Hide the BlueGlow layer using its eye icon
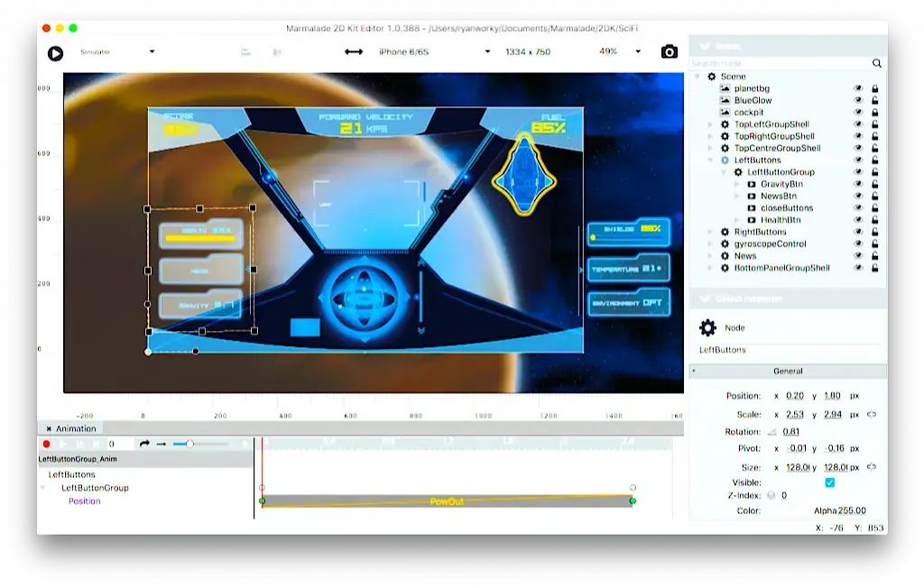Image resolution: width=924 pixels, height=587 pixels. [858, 100]
